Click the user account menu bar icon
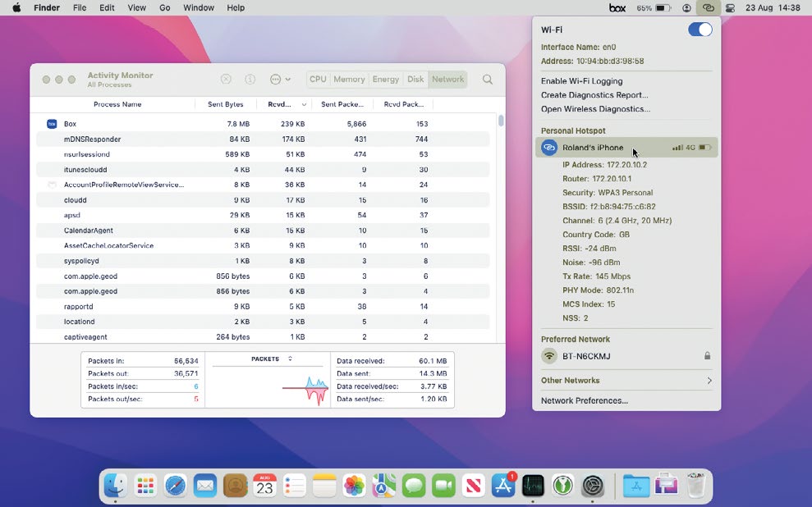Screen dimensions: 812x507 click(686, 7)
